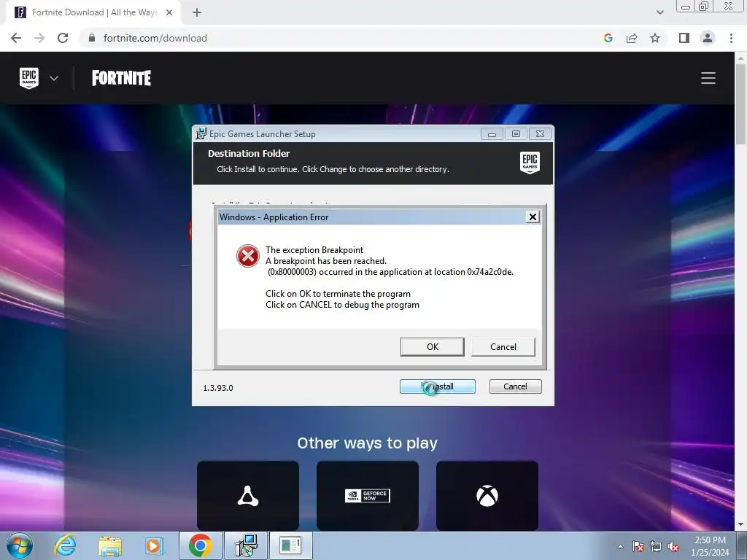Screen dimensions: 747x560
Task: Select the Fortnite Download tab
Action: point(93,12)
